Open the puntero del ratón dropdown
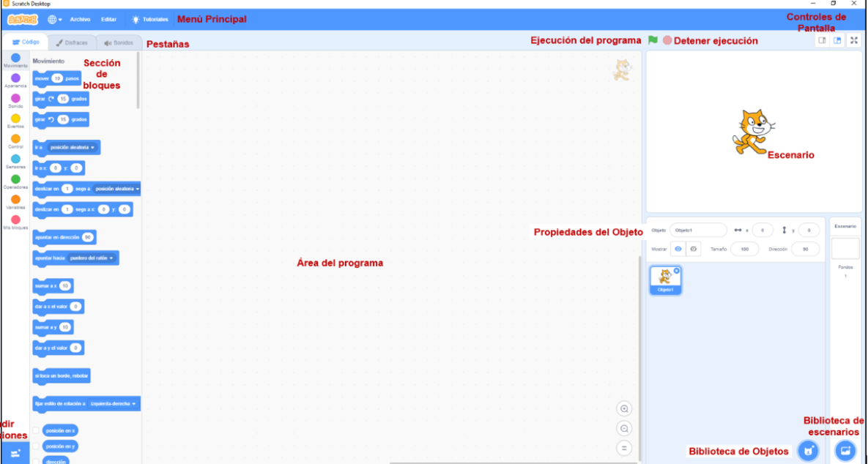The height and width of the screenshot is (464, 868). coord(92,258)
